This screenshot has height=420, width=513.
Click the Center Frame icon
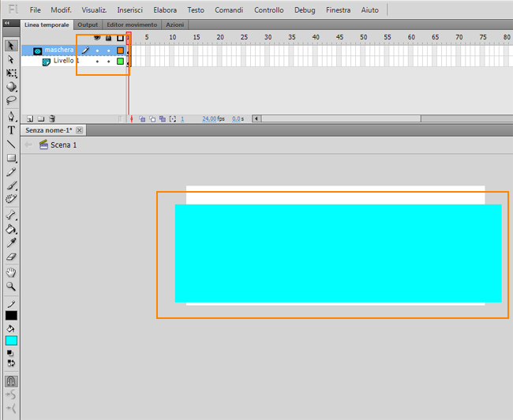pyautogui.click(x=132, y=119)
